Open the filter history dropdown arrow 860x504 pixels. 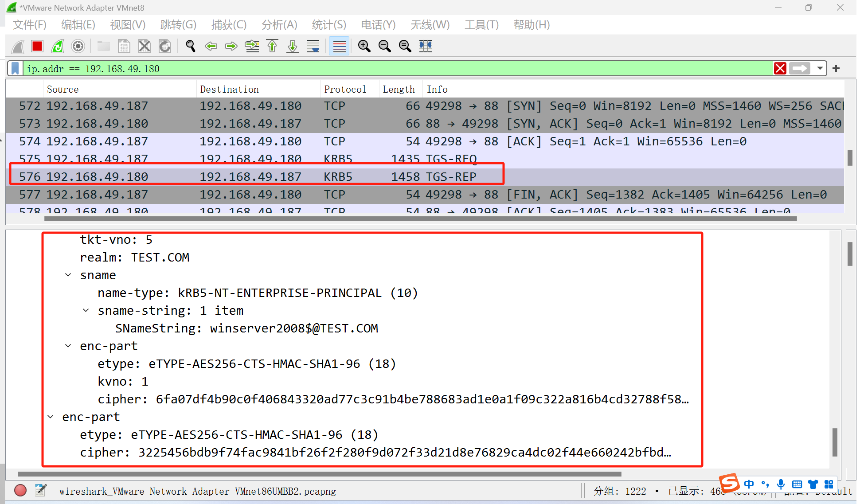pos(820,69)
